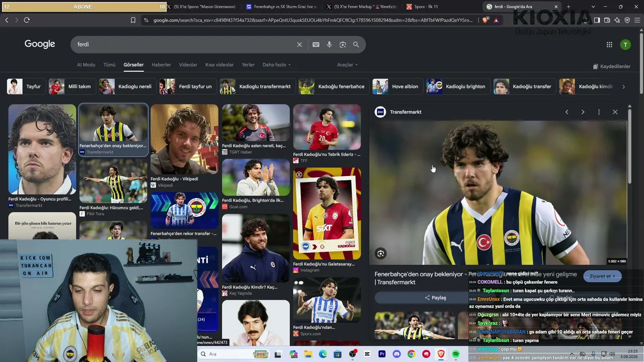Open the TGRT Haber image result
The image size is (644, 362).
point(256,129)
